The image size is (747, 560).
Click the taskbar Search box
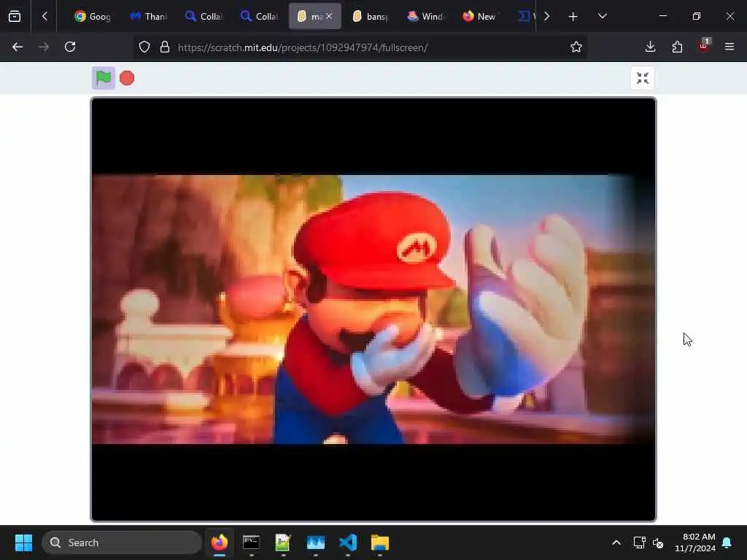tap(122, 542)
